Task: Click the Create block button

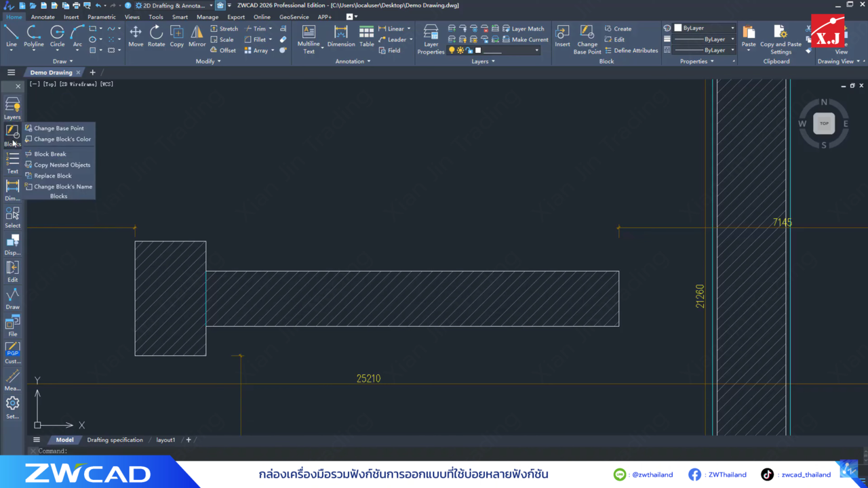Action: pyautogui.click(x=618, y=28)
